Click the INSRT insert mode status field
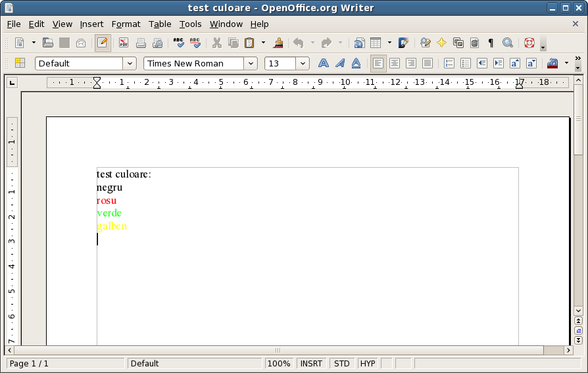588x373 pixels. (312, 363)
